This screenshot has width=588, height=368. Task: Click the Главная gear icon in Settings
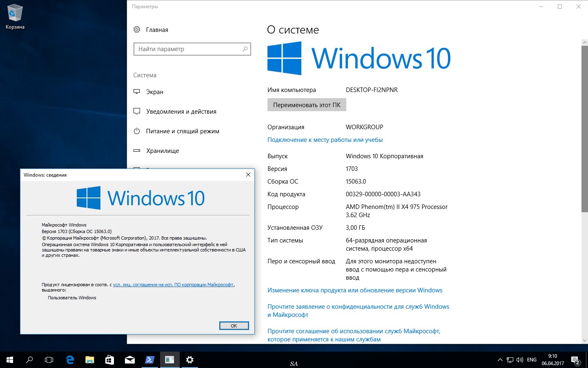[x=137, y=29]
